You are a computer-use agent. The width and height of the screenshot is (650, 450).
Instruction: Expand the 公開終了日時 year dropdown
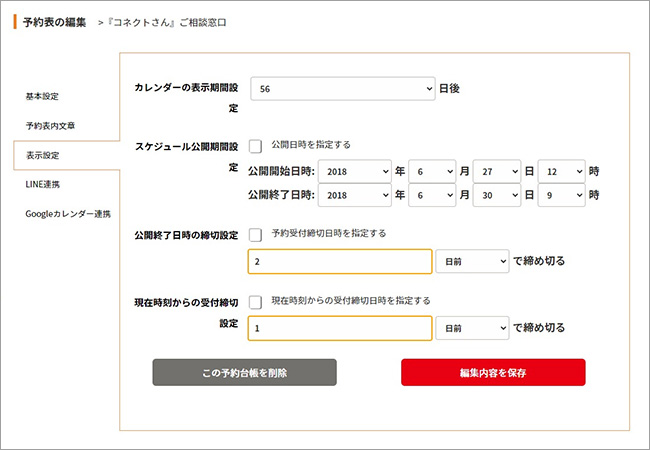tap(354, 194)
